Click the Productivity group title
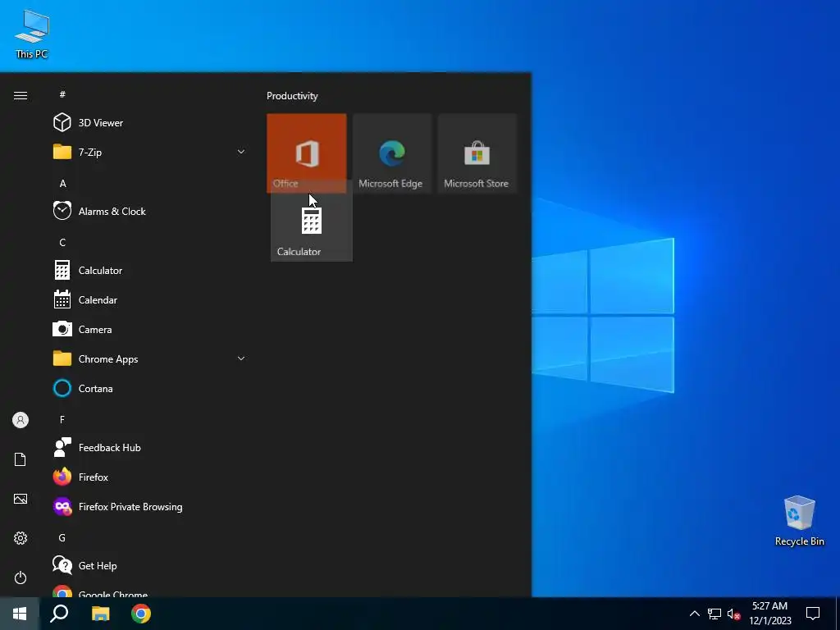Screen dimensions: 840x630 (293, 96)
